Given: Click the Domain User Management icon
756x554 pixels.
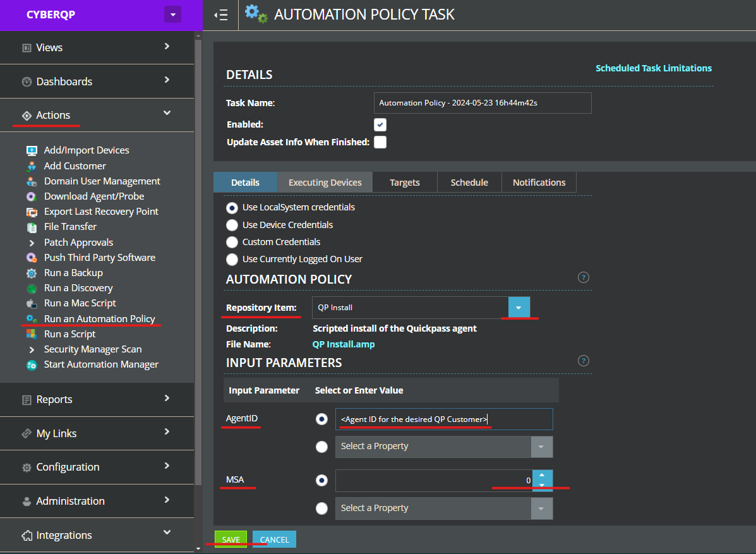Looking at the screenshot, I should pyautogui.click(x=32, y=182).
